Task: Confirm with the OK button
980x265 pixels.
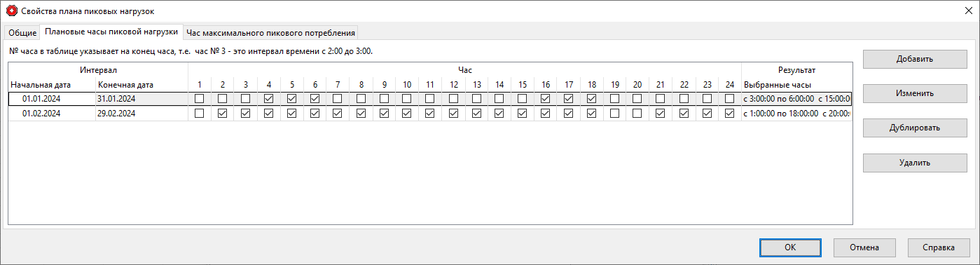Action: click(790, 247)
